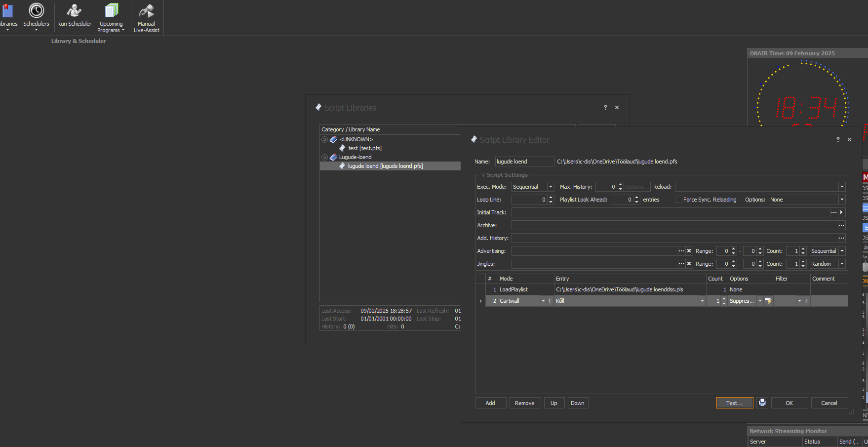Clear the Jingles field with X icon

tap(689, 264)
